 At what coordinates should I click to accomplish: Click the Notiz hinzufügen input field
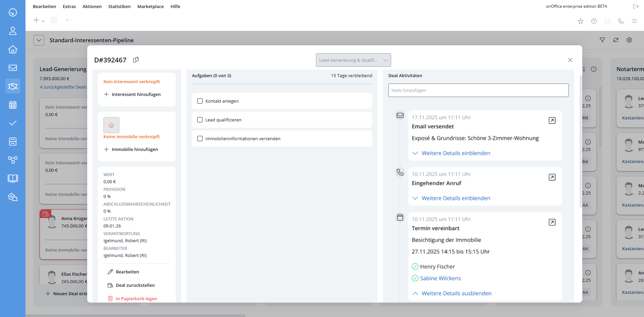(x=478, y=90)
